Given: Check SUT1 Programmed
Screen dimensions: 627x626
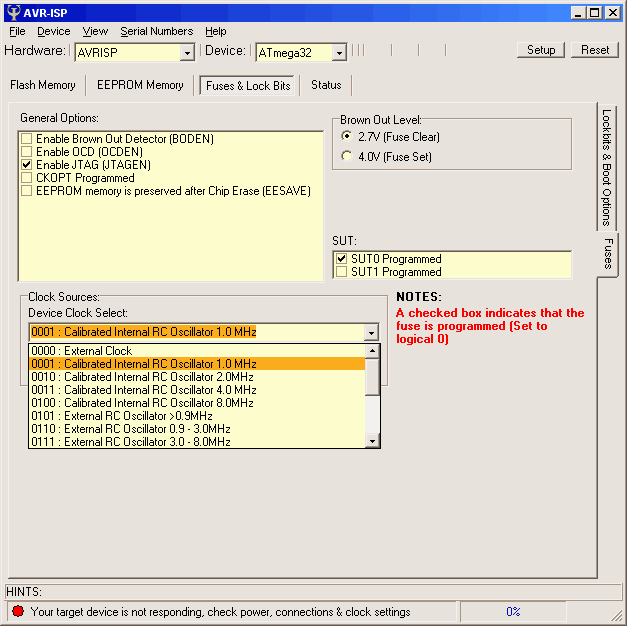Looking at the screenshot, I should [x=341, y=272].
